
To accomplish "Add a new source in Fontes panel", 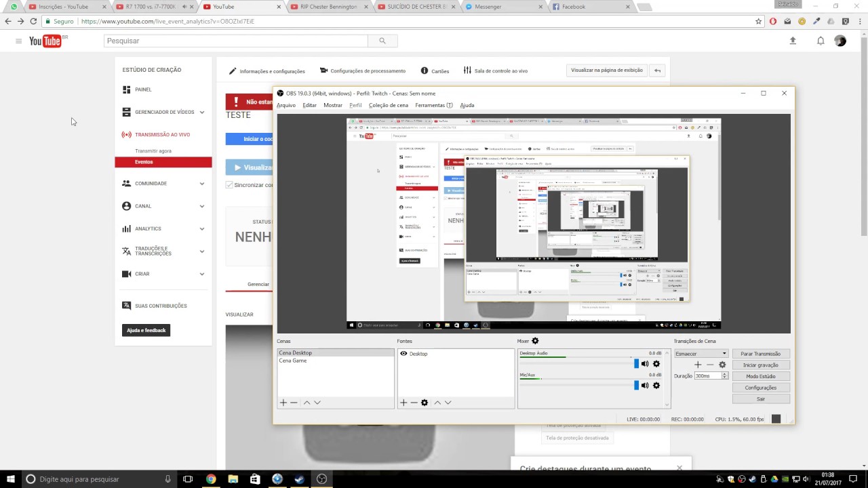I will coord(403,403).
